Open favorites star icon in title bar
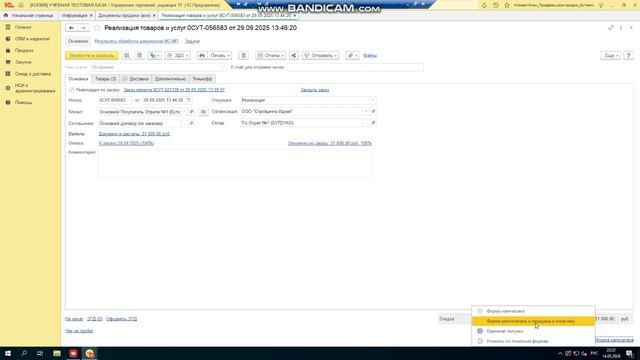Image resolution: width=640 pixels, height=360 pixels. click(507, 5)
